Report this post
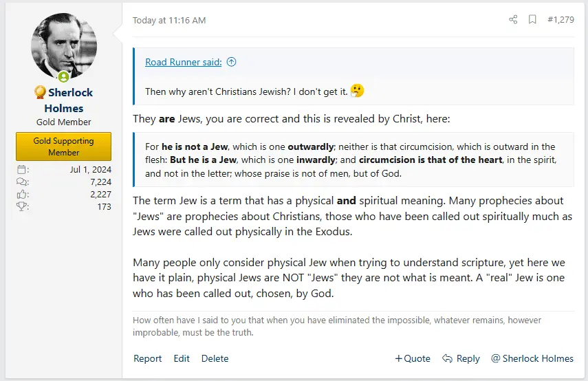 click(147, 358)
